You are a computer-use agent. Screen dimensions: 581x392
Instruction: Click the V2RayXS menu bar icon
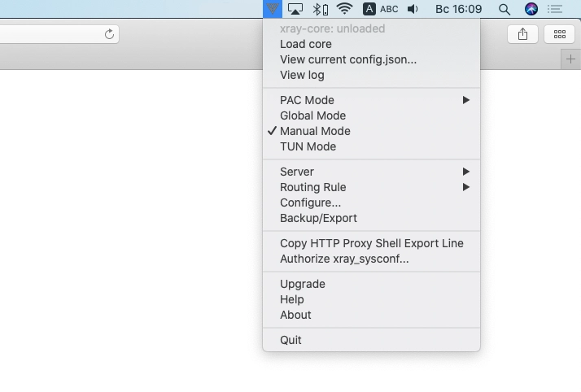(x=273, y=9)
